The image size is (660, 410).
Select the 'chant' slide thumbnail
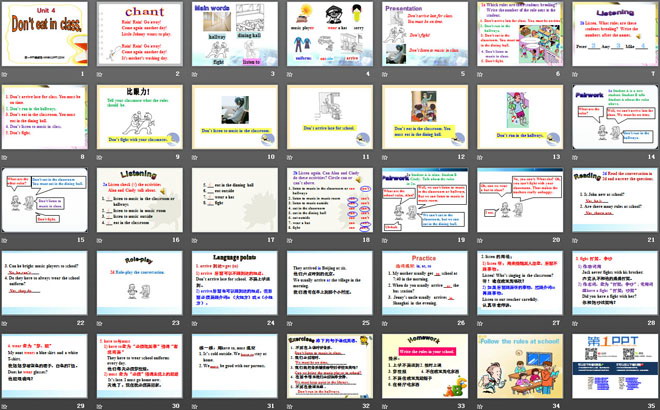click(x=140, y=34)
